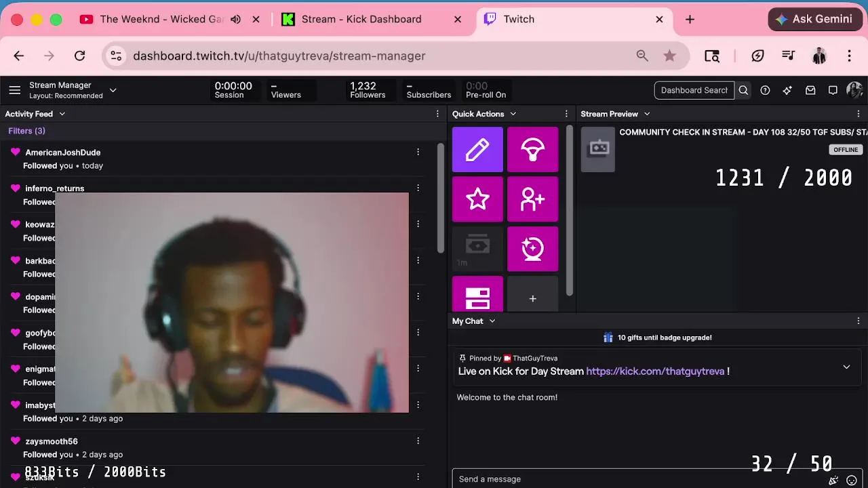Open the whispers chat bubble icon

[833, 90]
